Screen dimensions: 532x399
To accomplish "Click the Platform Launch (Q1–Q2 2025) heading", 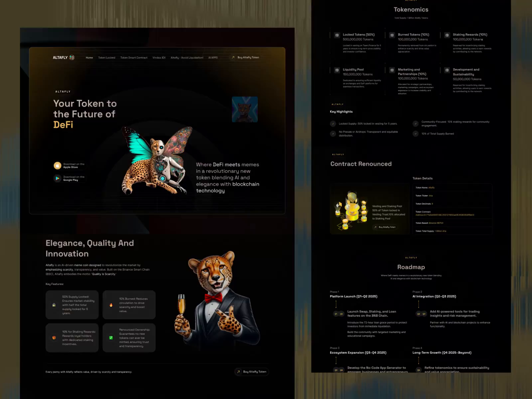I will click(353, 296).
